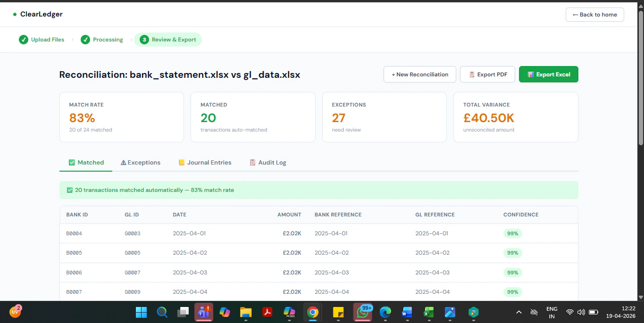Click the AMOUNT column header
This screenshot has height=323, width=644.
289,215
